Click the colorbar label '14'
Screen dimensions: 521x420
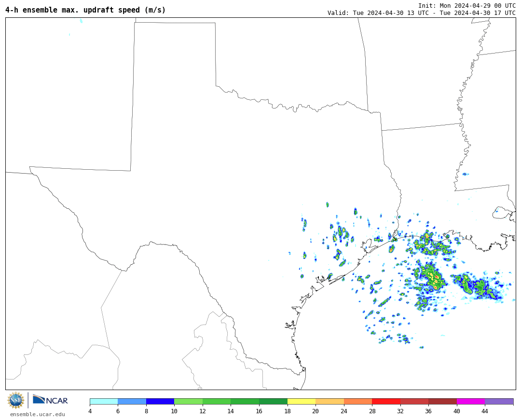(231, 411)
